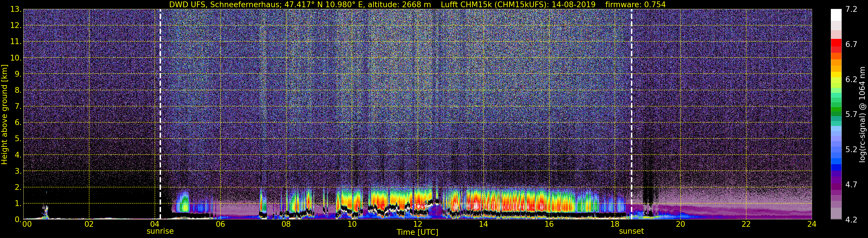Click the '5.2' colorbar value
This screenshot has height=238, width=868.
point(851,150)
